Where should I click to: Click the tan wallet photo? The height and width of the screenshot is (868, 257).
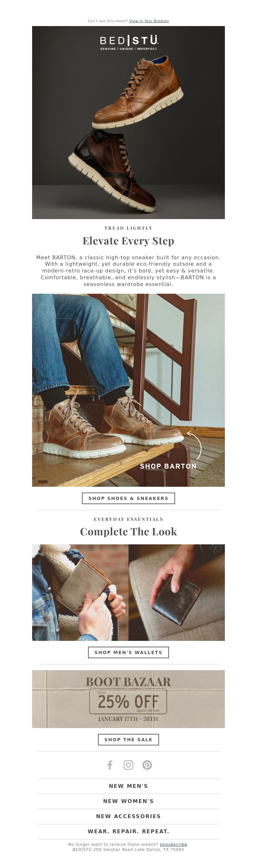tap(80, 592)
